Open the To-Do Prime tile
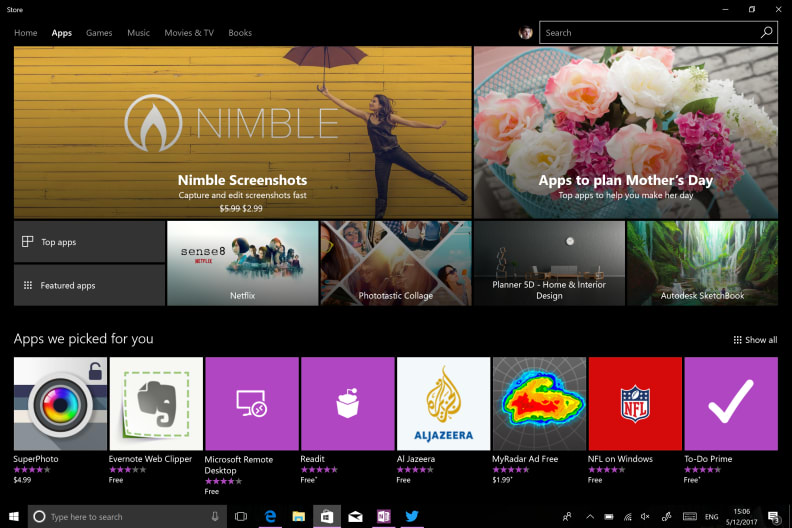The image size is (792, 528). [731, 404]
